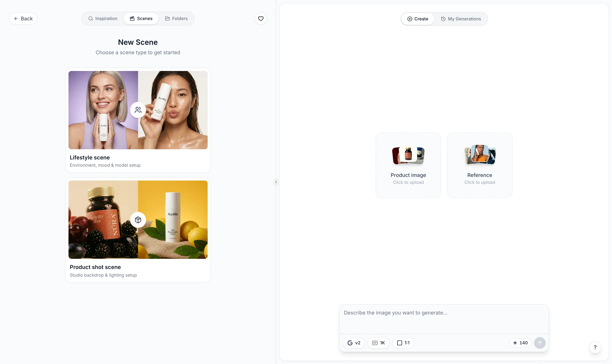Image resolution: width=612 pixels, height=364 pixels.
Task: Click "Choose a scene type to get started"
Action: (x=138, y=52)
